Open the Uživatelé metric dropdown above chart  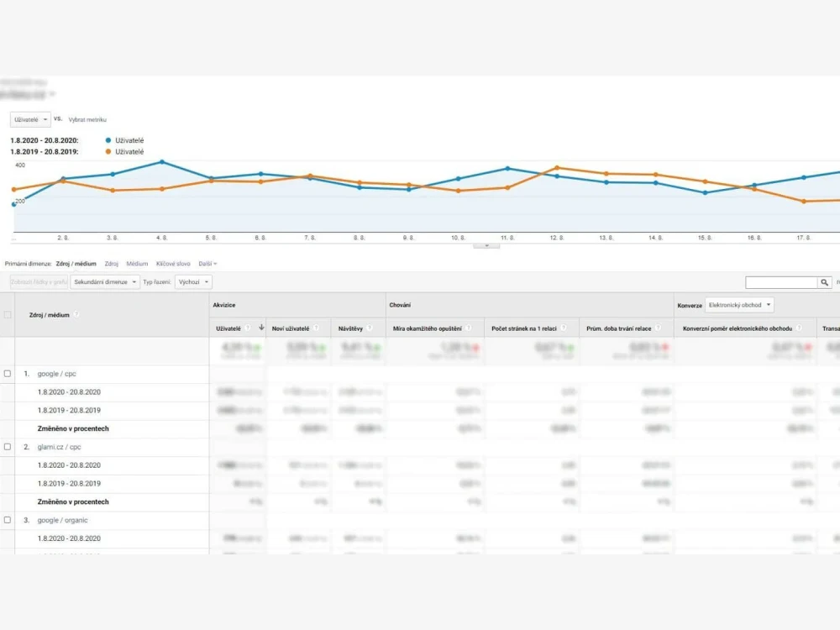click(30, 119)
